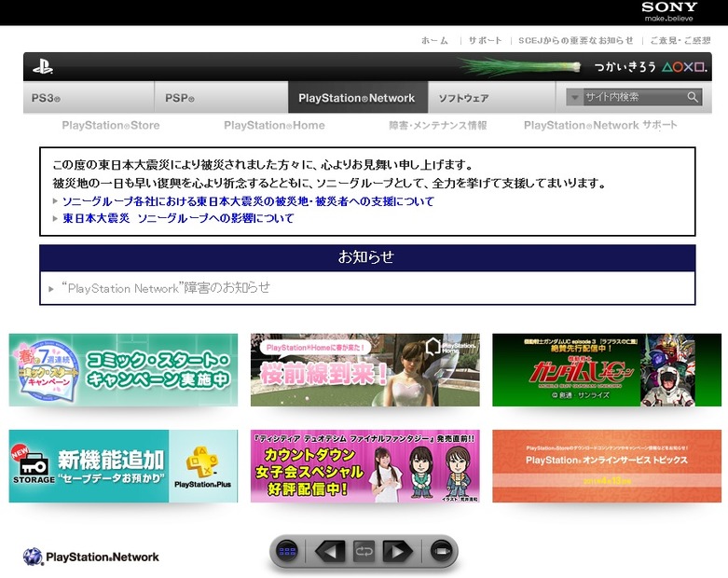The width and height of the screenshot is (728, 578).
Task: Click the search magnifier icon
Action: coord(693,97)
